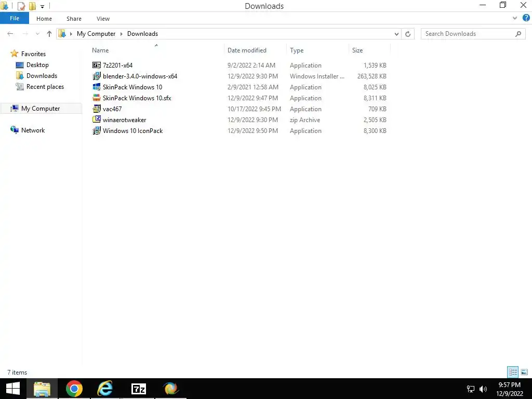This screenshot has width=532, height=399.
Task: Select Desktop under Favorites
Action: tap(37, 65)
